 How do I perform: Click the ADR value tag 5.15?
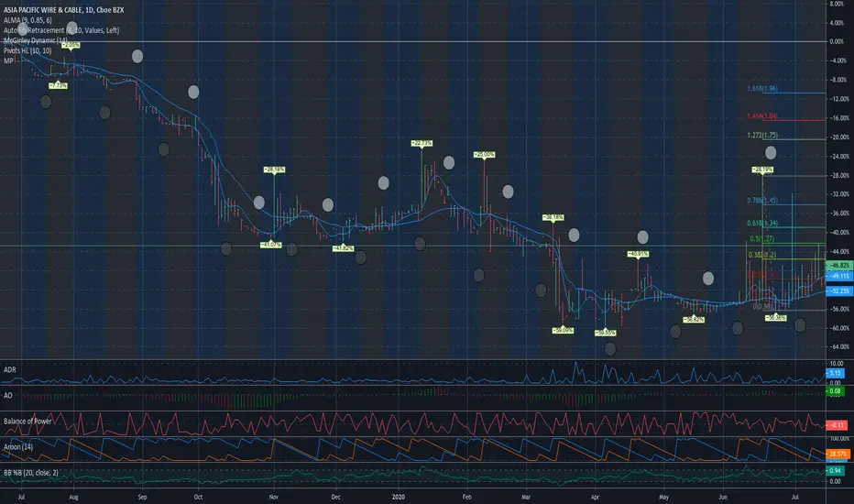coord(836,373)
